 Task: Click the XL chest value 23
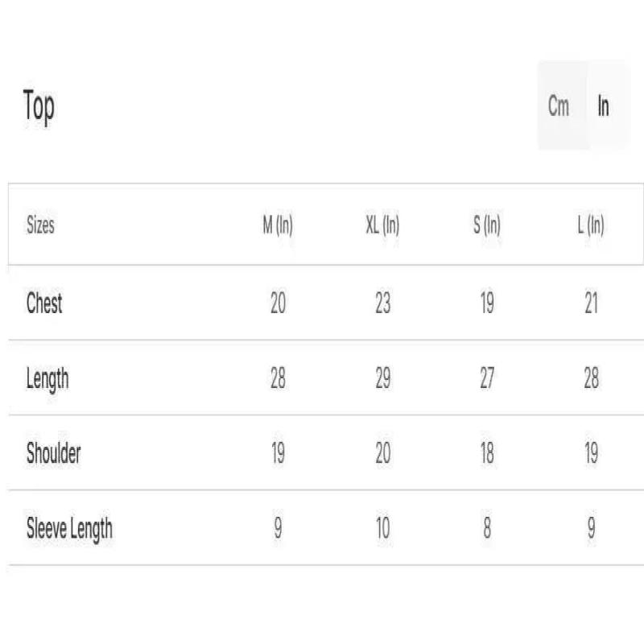pos(382,303)
